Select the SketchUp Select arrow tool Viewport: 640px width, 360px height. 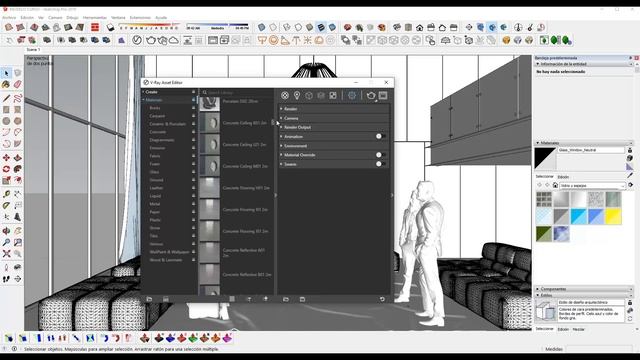pyautogui.click(x=6, y=73)
